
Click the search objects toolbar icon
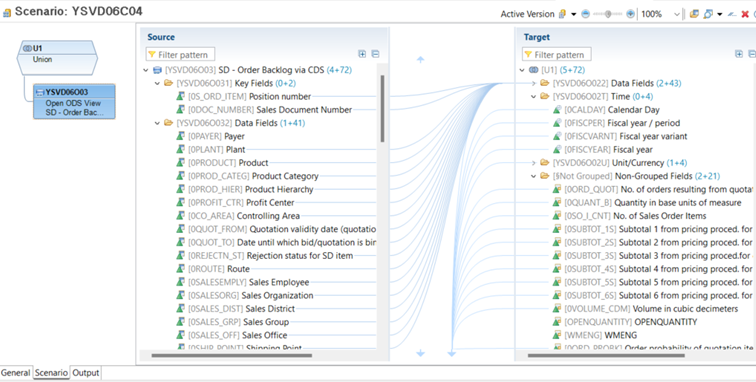[x=707, y=14]
